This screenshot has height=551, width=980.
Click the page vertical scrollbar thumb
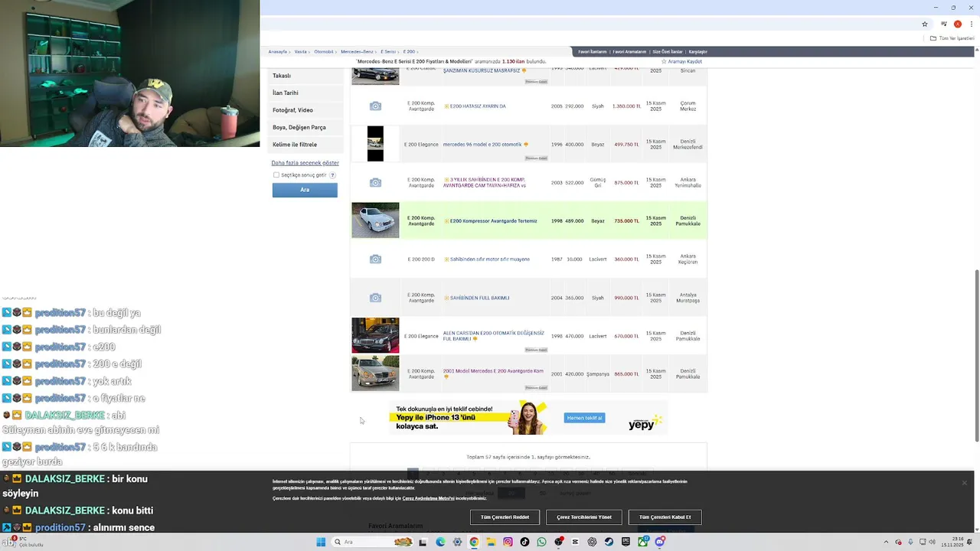click(x=976, y=356)
